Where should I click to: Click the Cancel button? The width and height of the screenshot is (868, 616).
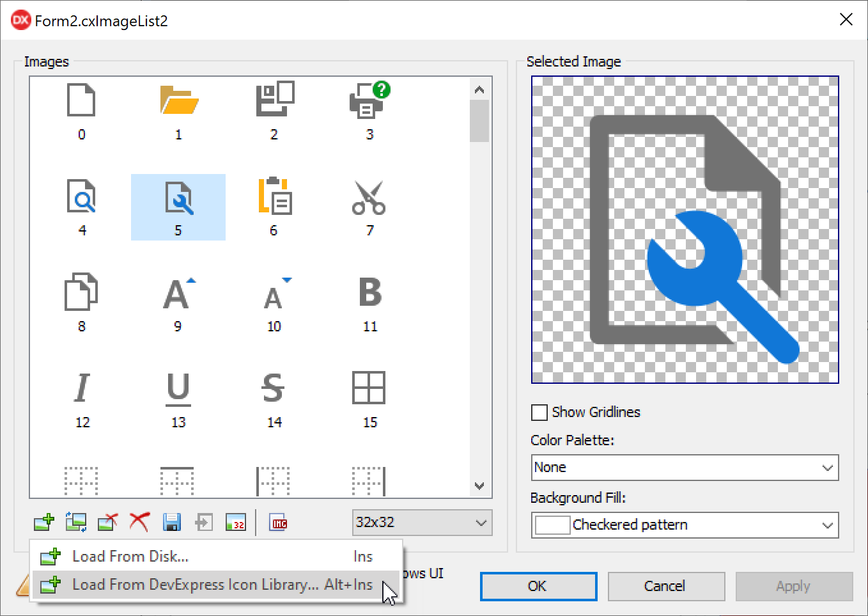(665, 587)
